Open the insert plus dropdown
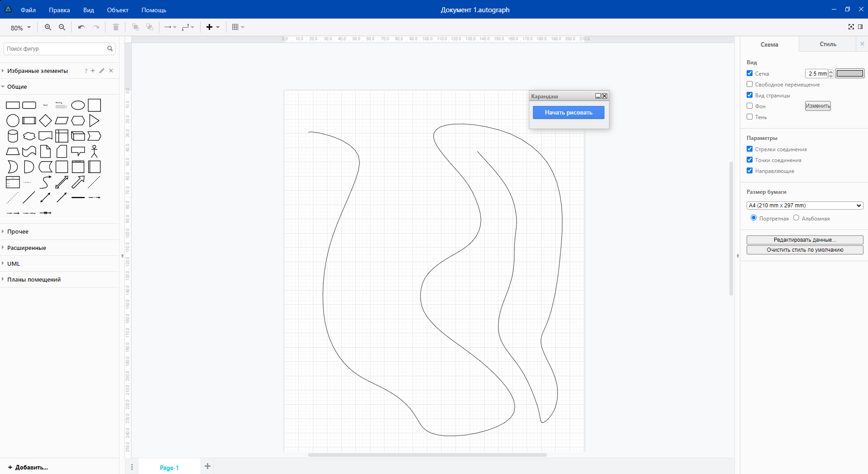 213,27
